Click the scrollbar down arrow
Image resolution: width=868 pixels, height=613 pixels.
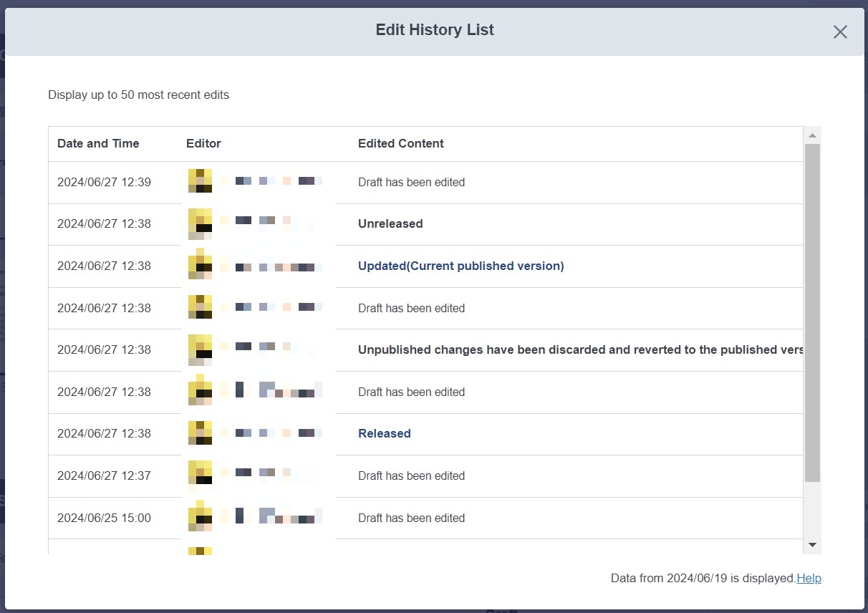812,545
